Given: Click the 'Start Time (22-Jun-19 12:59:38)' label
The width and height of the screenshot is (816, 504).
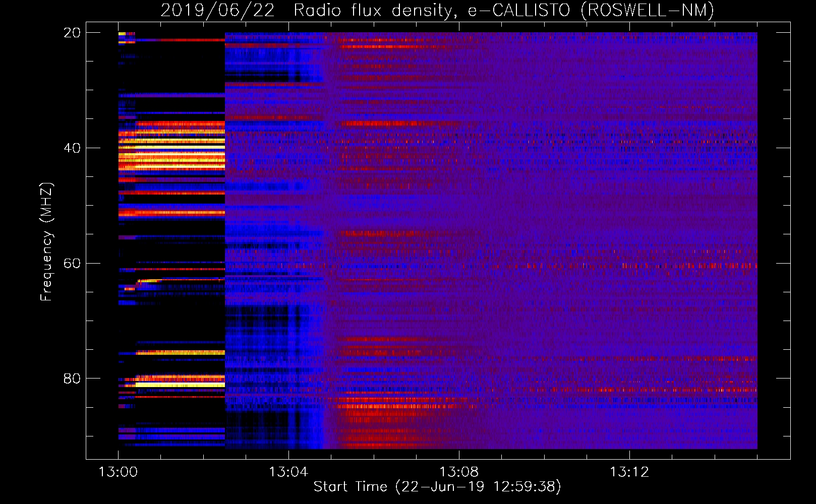Looking at the screenshot, I should 437,487.
